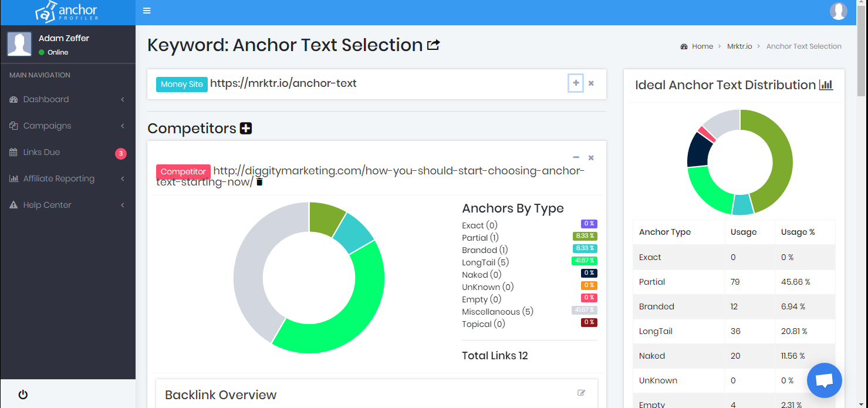Open the user avatar profile icon
The height and width of the screenshot is (408, 868).
coord(839,11)
